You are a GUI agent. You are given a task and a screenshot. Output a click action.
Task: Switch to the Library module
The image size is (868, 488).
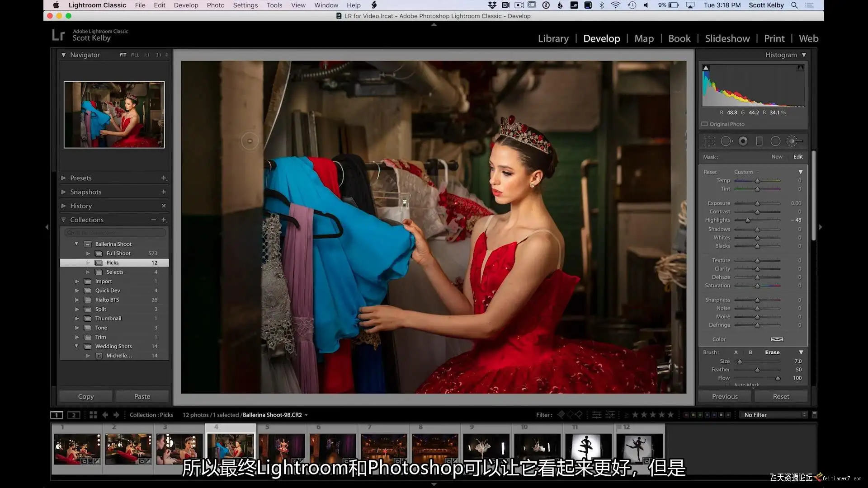pyautogui.click(x=553, y=38)
